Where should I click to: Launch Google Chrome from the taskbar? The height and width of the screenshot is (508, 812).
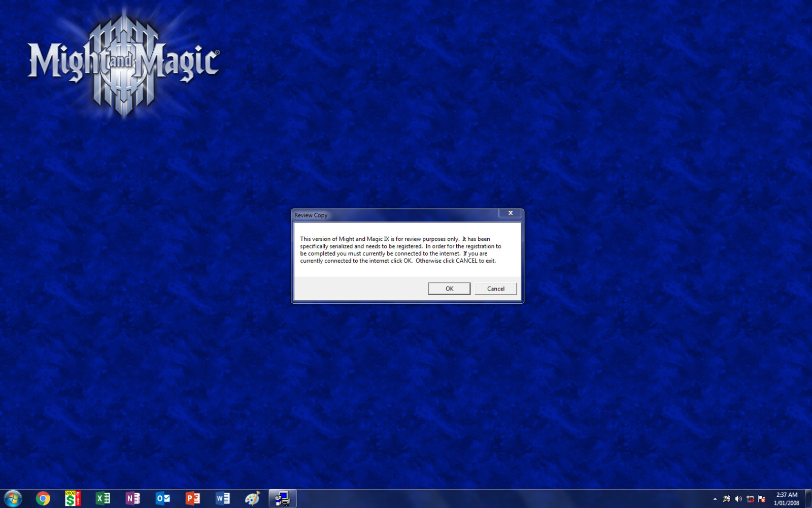(x=43, y=499)
